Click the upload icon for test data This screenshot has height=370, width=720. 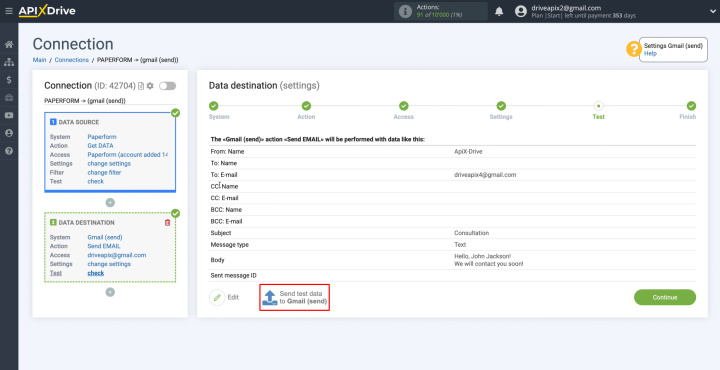coord(270,297)
